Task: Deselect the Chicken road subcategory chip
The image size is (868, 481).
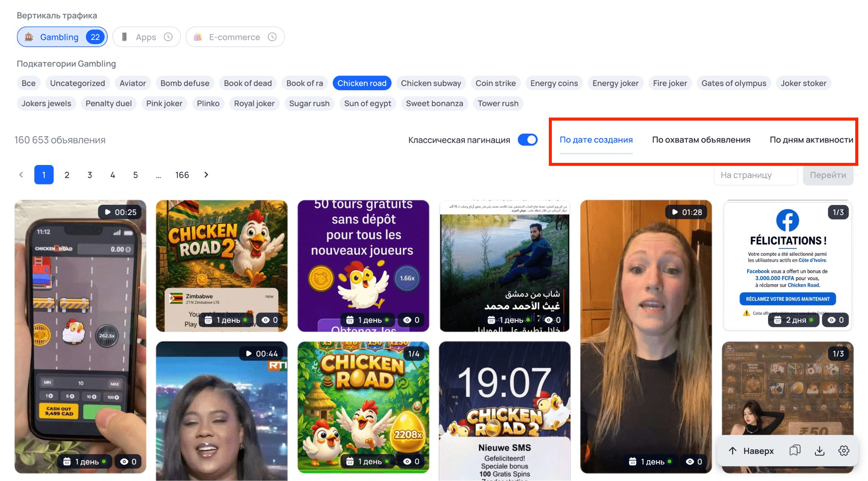Action: [362, 83]
